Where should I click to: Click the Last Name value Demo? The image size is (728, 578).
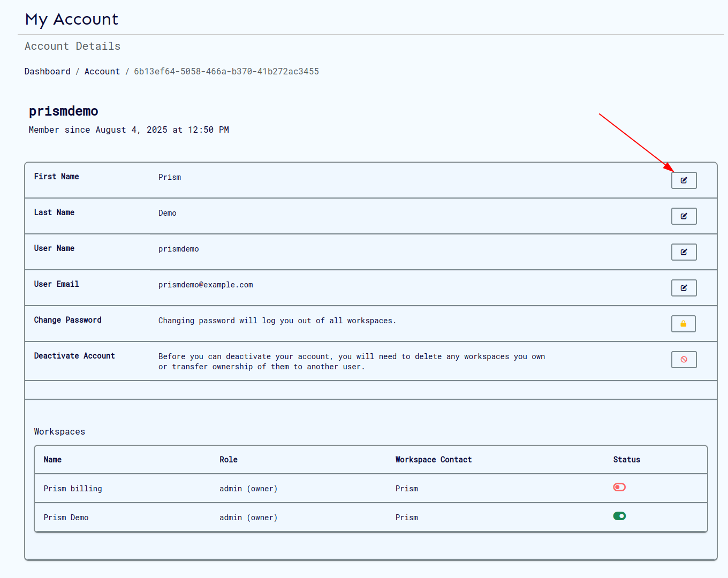[168, 213]
